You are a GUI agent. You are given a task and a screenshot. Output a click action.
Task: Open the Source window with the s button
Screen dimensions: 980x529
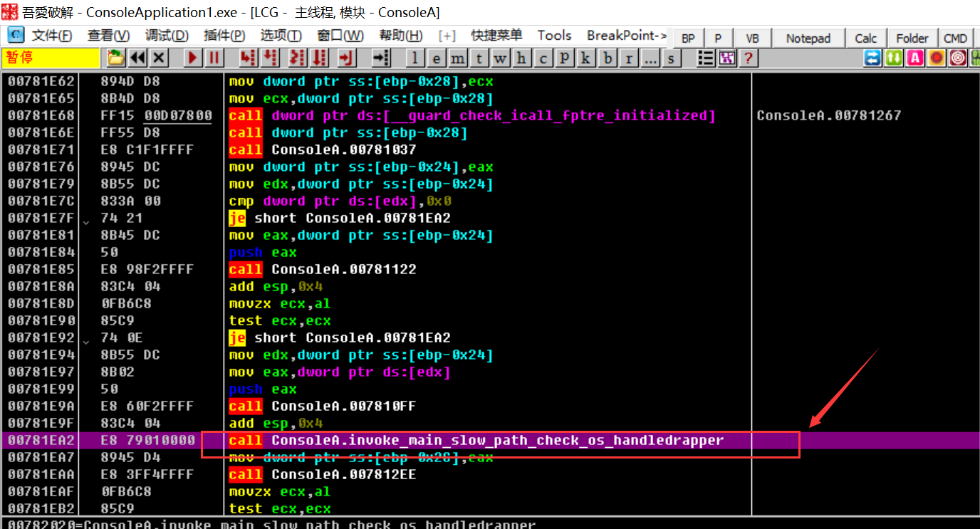pos(671,58)
